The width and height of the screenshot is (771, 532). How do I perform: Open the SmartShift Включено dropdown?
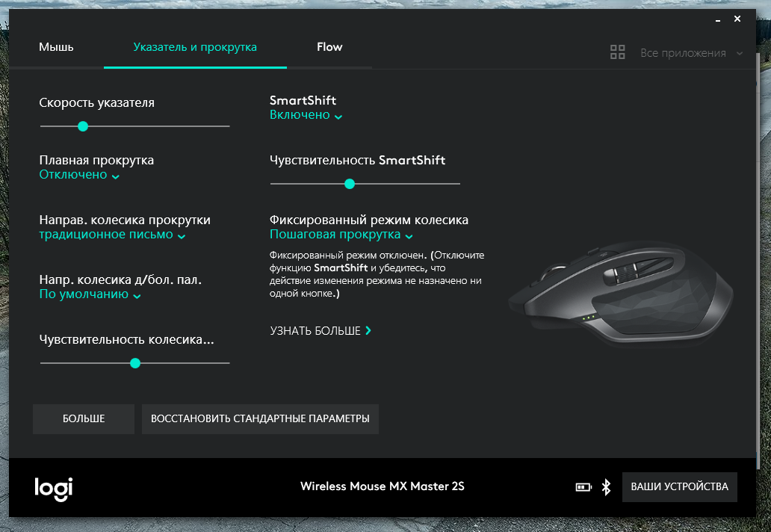coord(306,115)
